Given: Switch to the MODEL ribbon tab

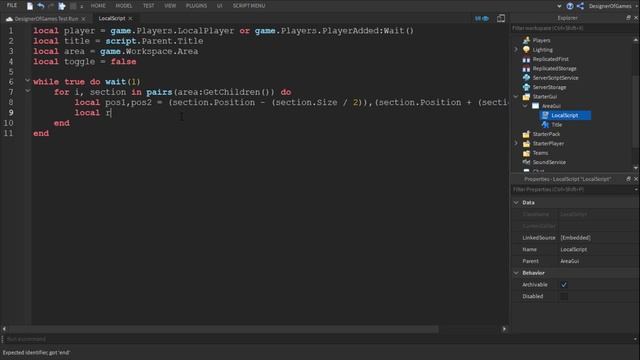Looking at the screenshot, I should pyautogui.click(x=124, y=6).
